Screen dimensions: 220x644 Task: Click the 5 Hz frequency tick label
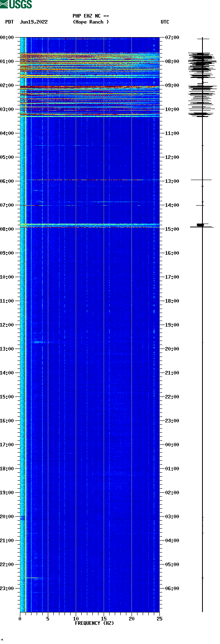48,619
